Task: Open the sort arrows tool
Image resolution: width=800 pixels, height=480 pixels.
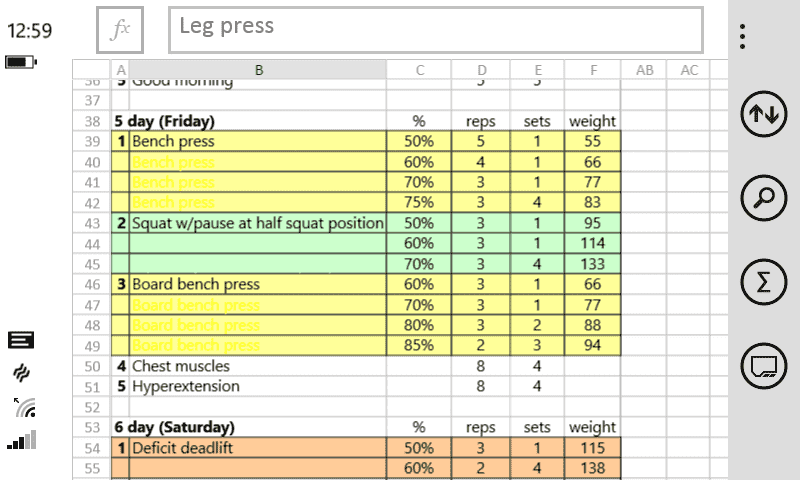Action: [x=764, y=115]
